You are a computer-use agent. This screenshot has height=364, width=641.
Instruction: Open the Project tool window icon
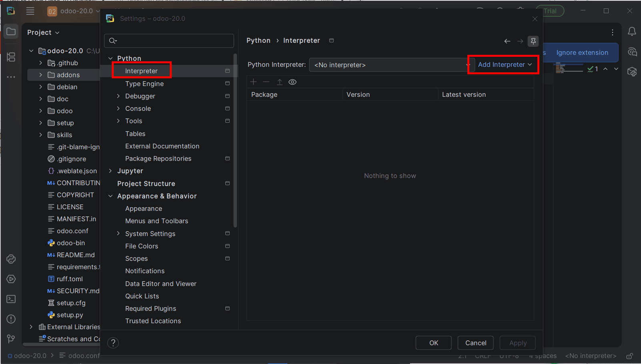click(x=11, y=32)
